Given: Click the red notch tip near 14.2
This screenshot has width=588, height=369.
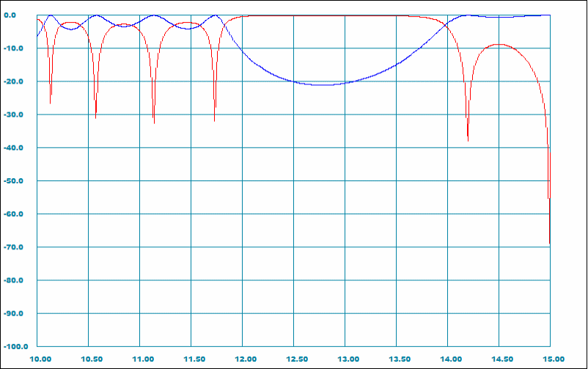Looking at the screenshot, I should (468, 140).
